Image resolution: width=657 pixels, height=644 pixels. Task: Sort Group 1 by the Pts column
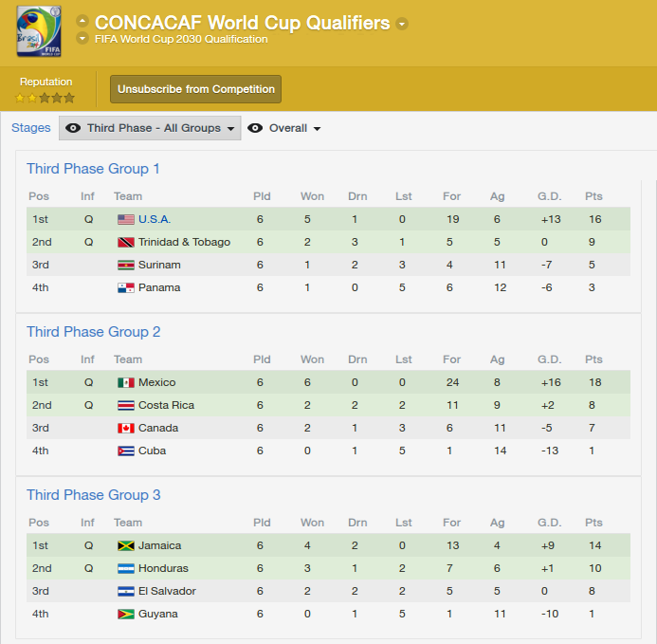point(593,196)
